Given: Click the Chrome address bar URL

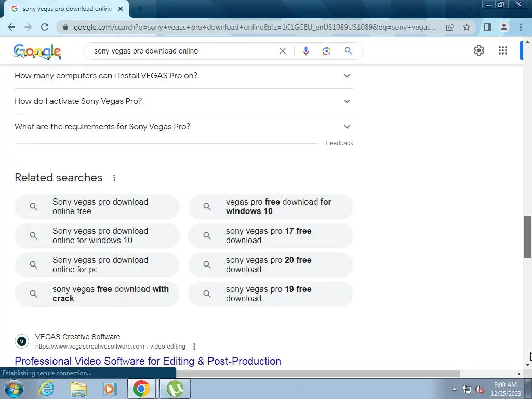Looking at the screenshot, I should pos(255,27).
